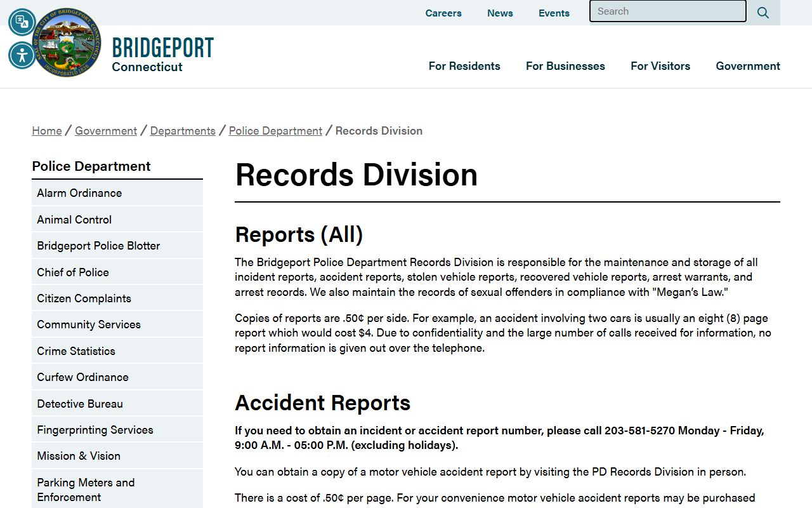Select Bridgeport Police Blotter sidebar item
The image size is (812, 508).
click(x=98, y=246)
